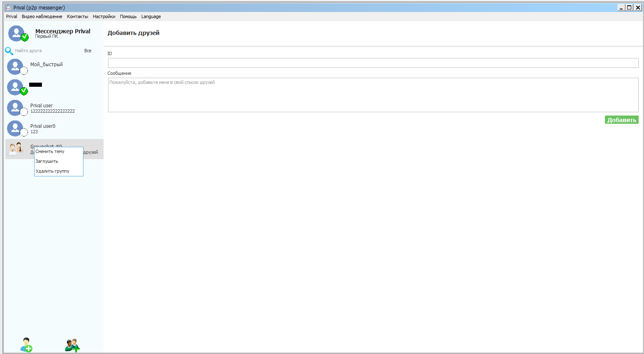Viewport: 644px width, 354px height.
Task: Click the Мой_быстрый contact avatar
Action: pos(15,67)
